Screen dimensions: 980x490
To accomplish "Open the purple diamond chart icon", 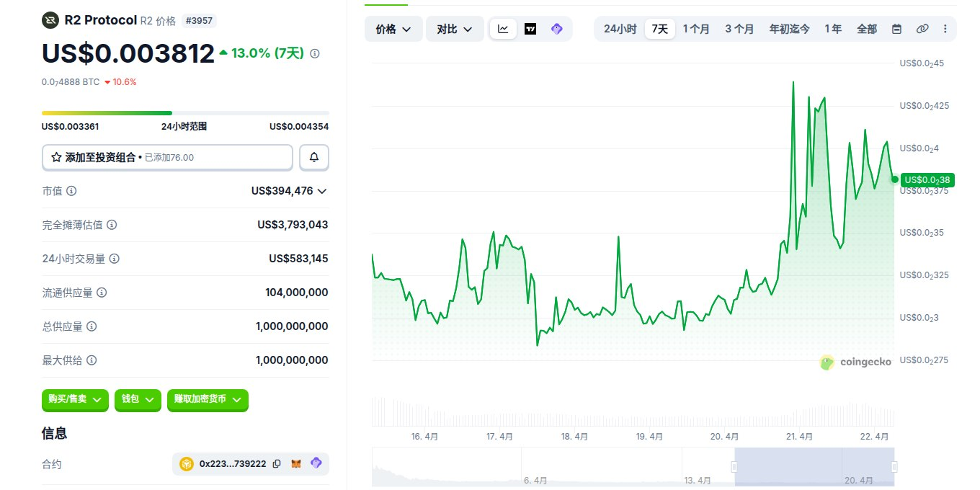I will pyautogui.click(x=556, y=29).
